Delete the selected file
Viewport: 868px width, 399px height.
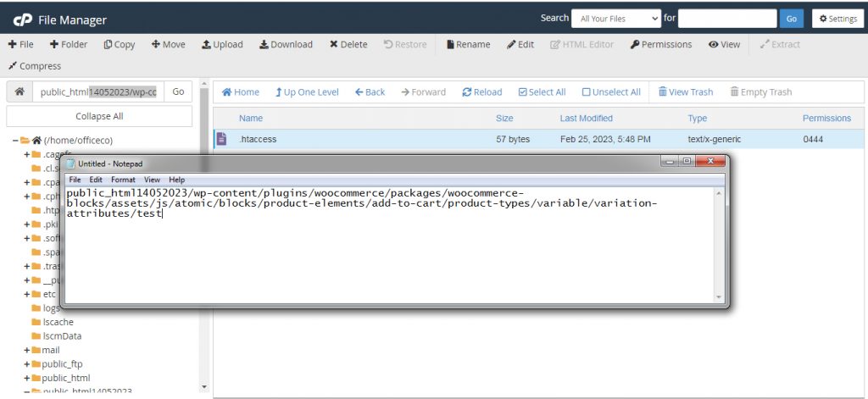(348, 45)
